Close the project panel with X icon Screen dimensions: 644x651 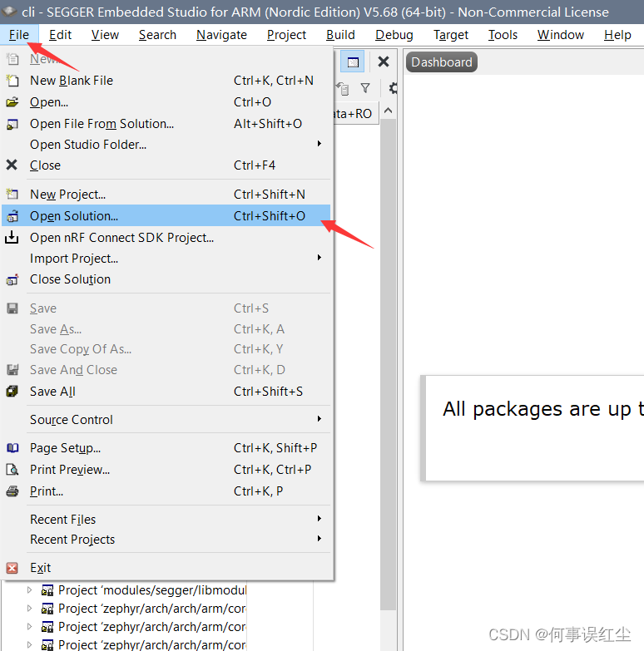383,62
